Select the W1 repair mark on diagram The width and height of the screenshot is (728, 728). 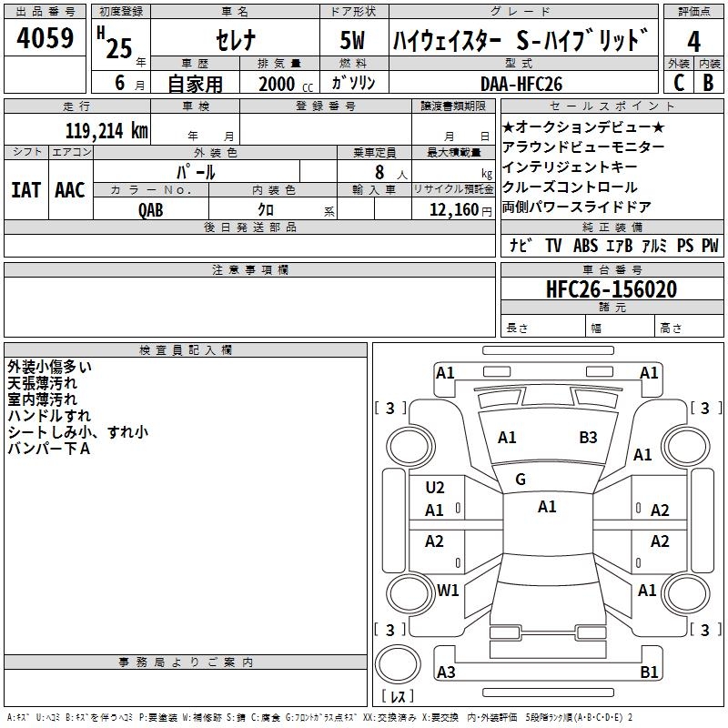click(x=448, y=591)
